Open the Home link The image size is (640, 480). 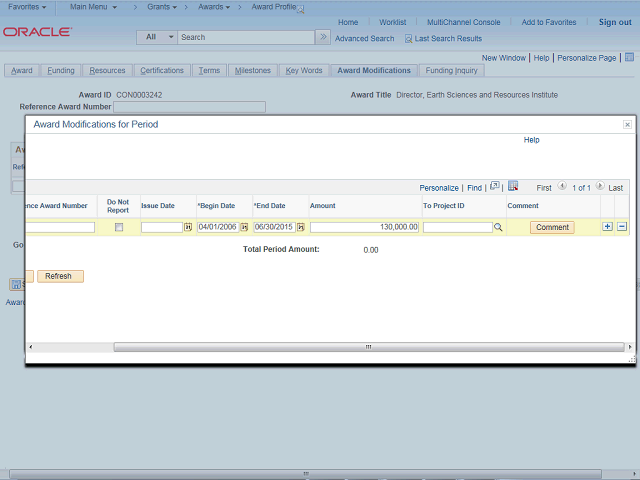(348, 22)
